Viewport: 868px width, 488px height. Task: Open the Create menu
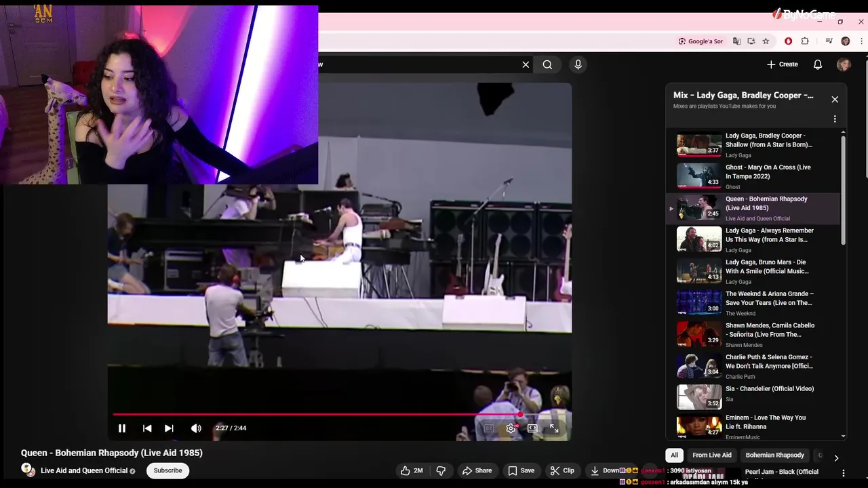(783, 64)
